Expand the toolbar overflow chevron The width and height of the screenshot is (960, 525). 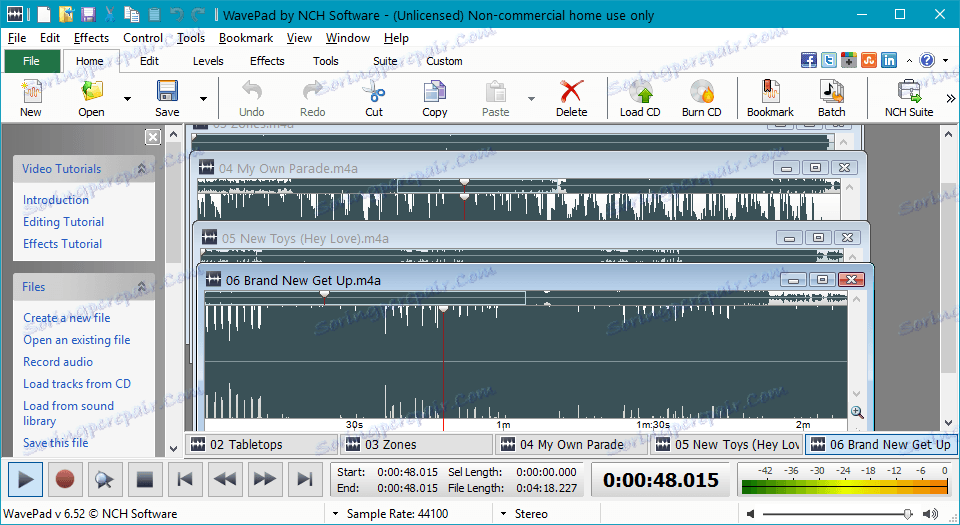coord(951,99)
